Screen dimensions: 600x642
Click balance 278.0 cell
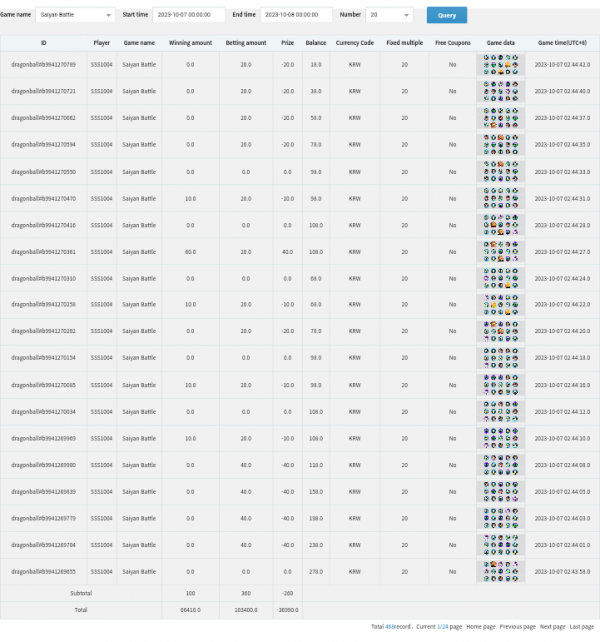pyautogui.click(x=316, y=572)
